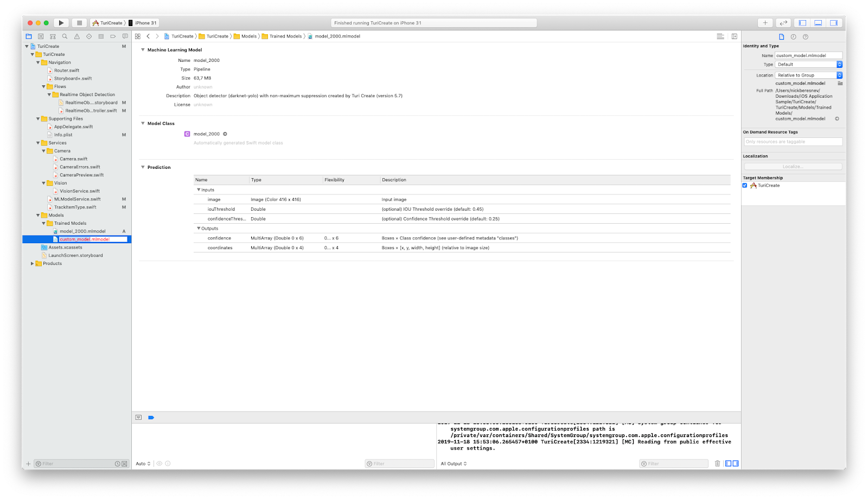Show the console pane
This screenshot has height=499, width=868.
[736, 464]
